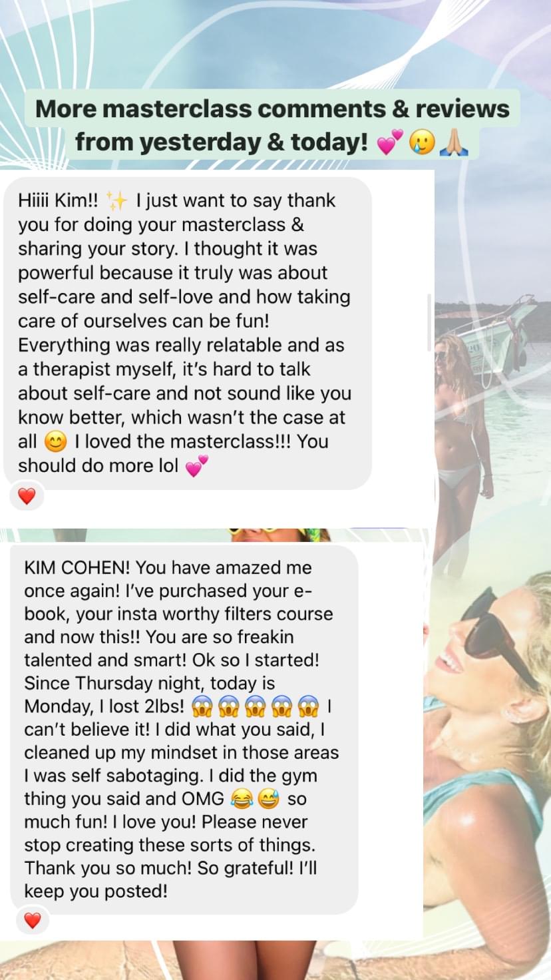Select the message bubble starting with KIM COHEN

click(184, 729)
